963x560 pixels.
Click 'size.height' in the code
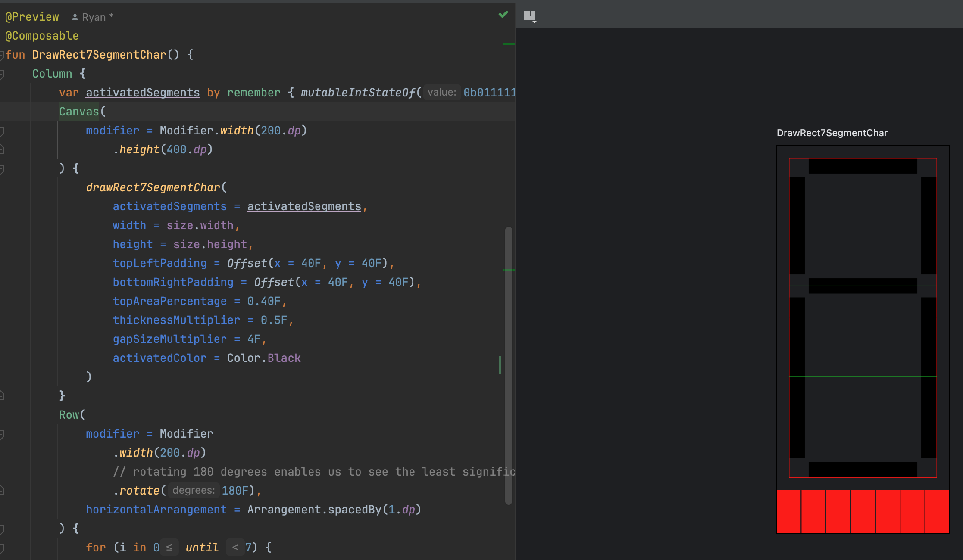[x=210, y=244]
